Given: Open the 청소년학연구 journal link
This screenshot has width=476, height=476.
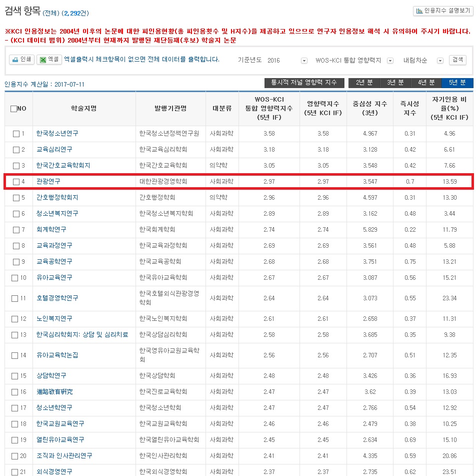Looking at the screenshot, I should pyautogui.click(x=54, y=407).
